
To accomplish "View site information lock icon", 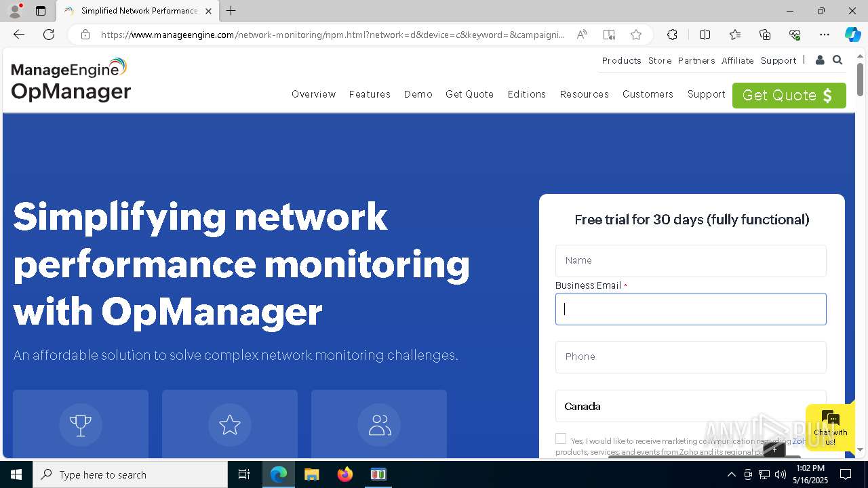I will pyautogui.click(x=85, y=35).
